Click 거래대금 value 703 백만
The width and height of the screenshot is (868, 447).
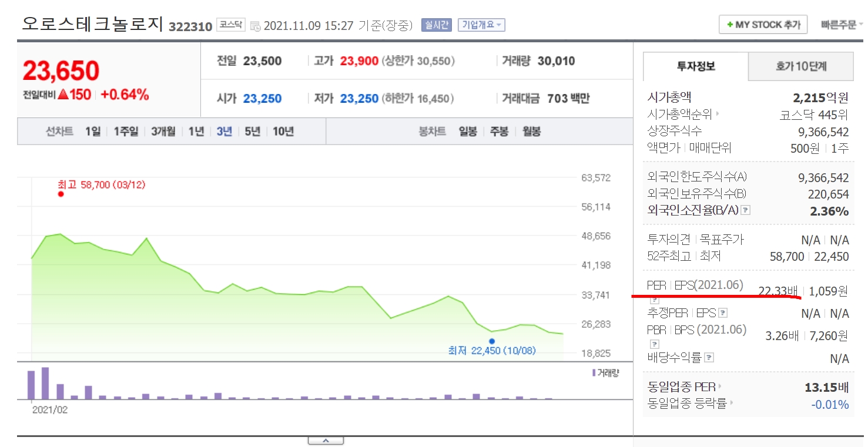[568, 99]
